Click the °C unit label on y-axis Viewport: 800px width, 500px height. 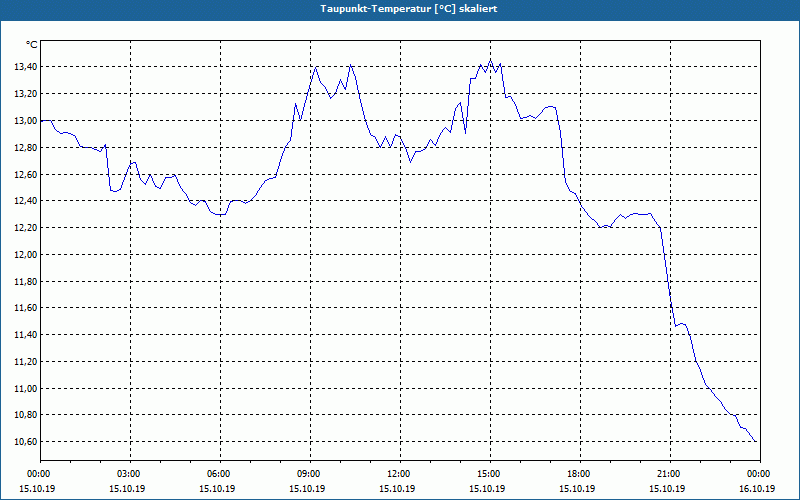[32, 45]
